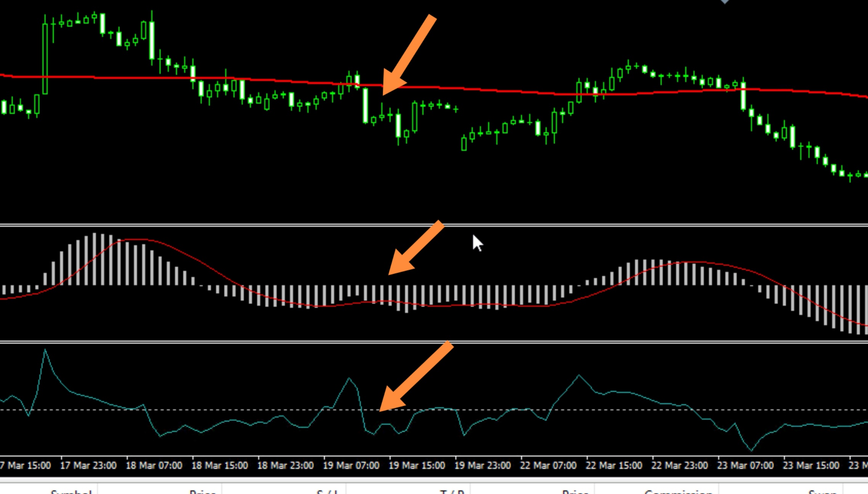Click the Symbol column header
Viewport: 868px width, 494px height.
(71, 491)
